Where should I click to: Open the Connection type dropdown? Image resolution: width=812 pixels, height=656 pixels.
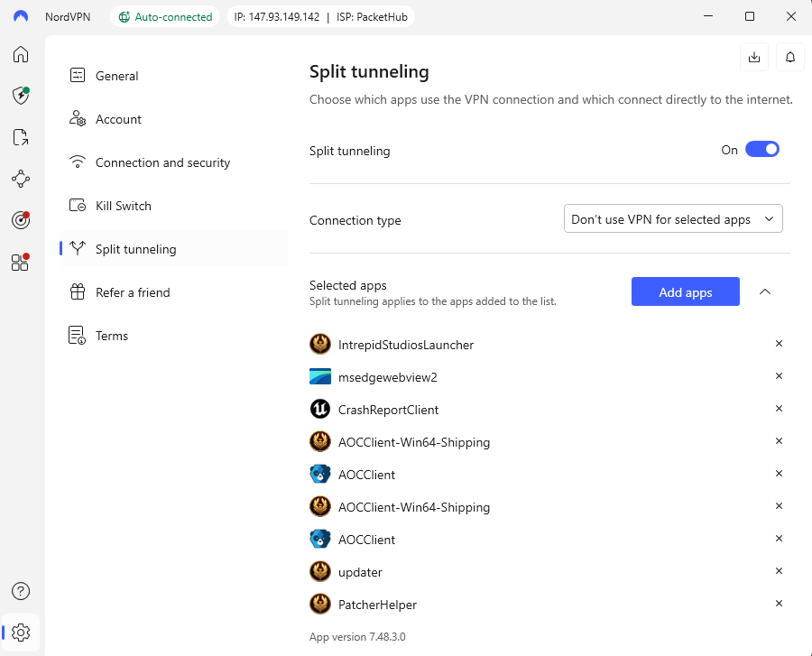673,219
